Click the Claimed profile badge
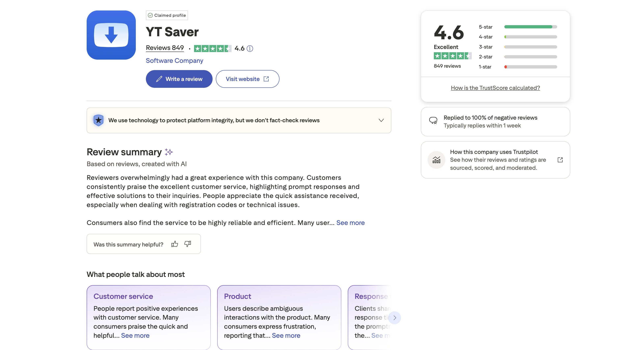This screenshot has height=350, width=644. pos(167,15)
